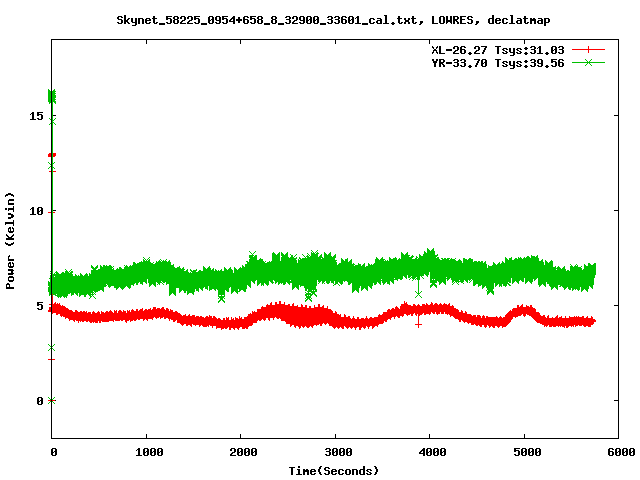The height and width of the screenshot is (480, 640).
Task: Click the x-axis tick label 1000
Action: (149, 452)
